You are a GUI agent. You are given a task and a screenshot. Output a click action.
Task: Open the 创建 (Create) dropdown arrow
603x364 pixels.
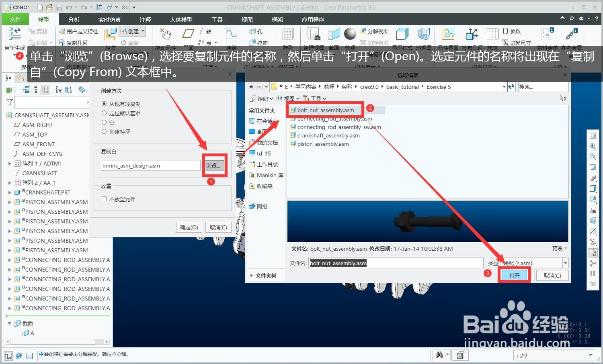(143, 31)
